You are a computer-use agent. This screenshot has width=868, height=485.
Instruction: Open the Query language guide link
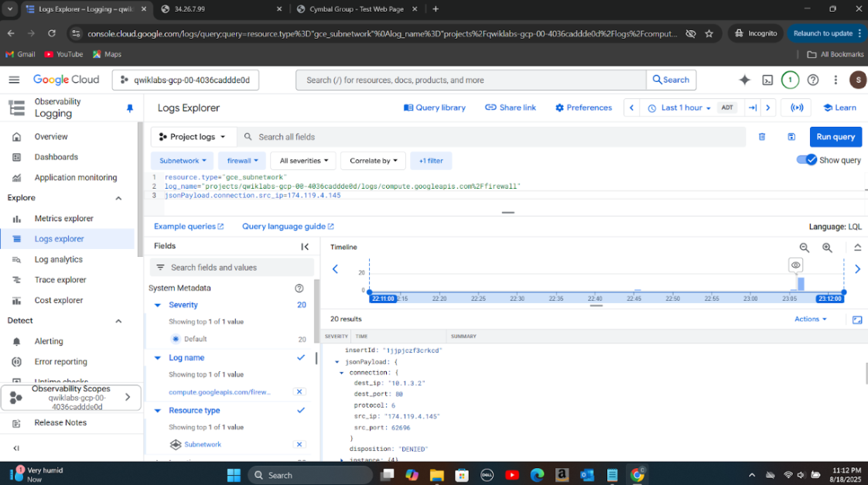(287, 227)
